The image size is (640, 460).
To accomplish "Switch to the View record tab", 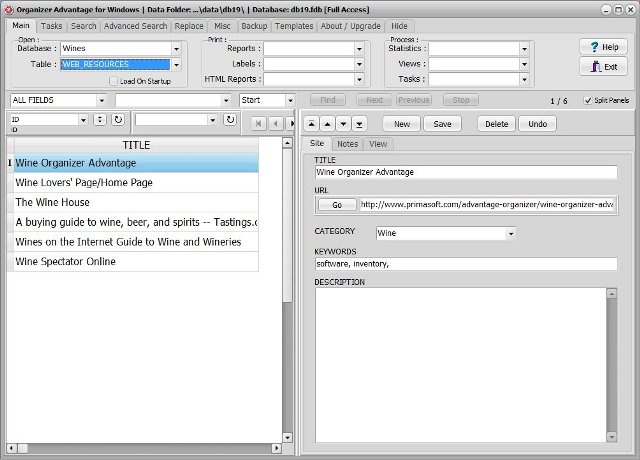I will point(378,144).
